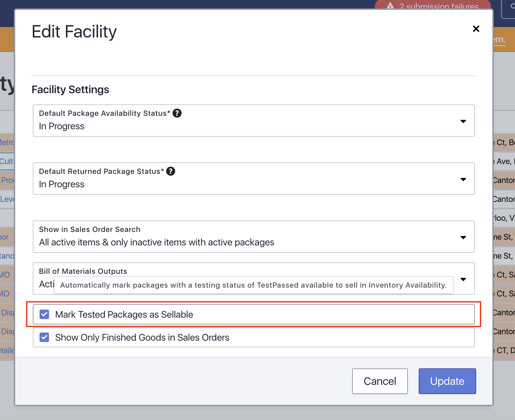Click In Progress value under Default Returned Package
Image resolution: width=515 pixels, height=420 pixels.
(62, 184)
